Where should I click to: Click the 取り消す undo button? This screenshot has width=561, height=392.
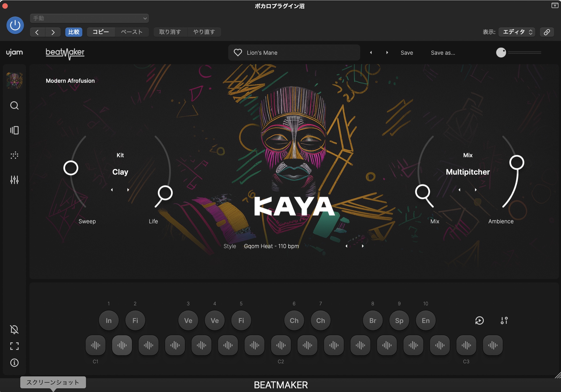[170, 32]
